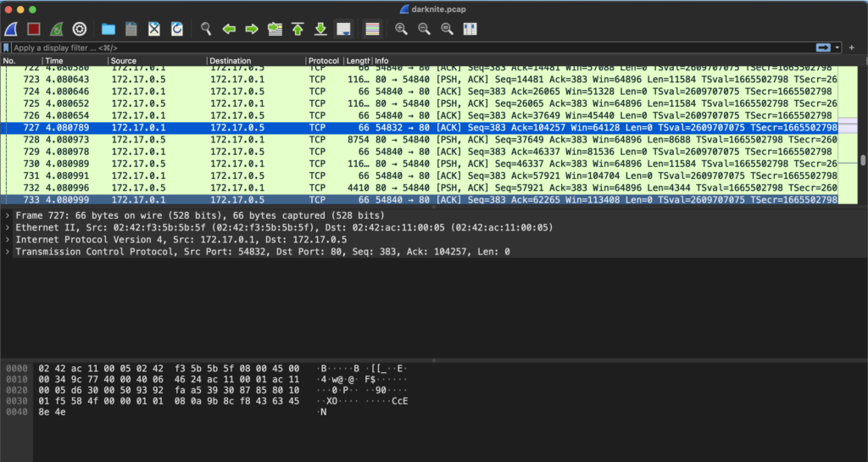Click the Source column header
868x462 pixels.
point(157,61)
